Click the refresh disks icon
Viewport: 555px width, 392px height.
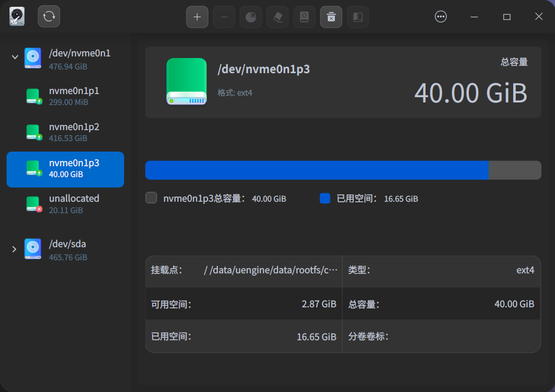pyautogui.click(x=49, y=16)
